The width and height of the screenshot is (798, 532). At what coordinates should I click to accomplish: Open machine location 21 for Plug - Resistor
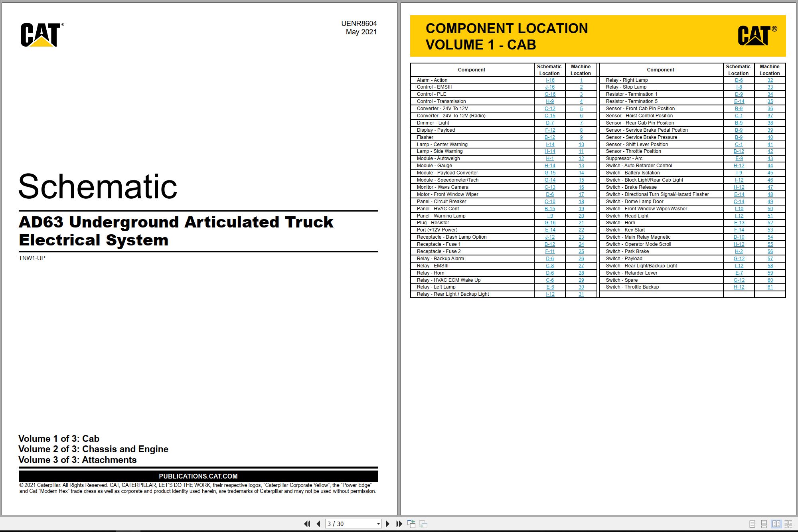(x=581, y=223)
